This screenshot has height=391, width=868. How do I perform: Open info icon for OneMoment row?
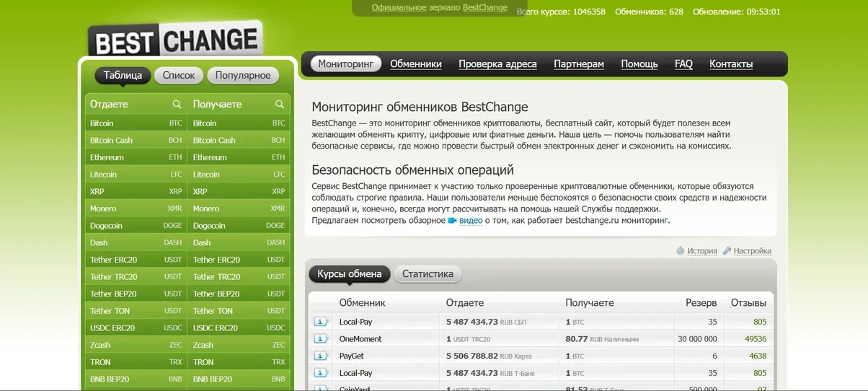321,339
